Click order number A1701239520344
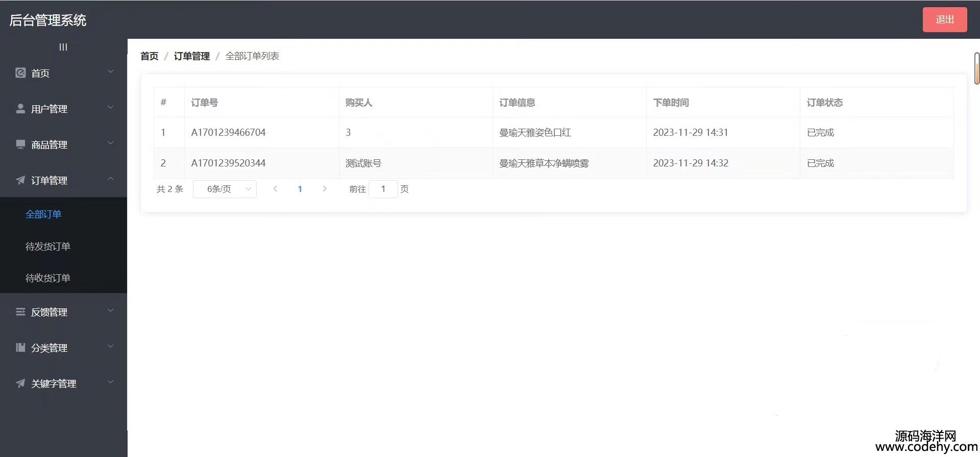The image size is (980, 457). 228,163
